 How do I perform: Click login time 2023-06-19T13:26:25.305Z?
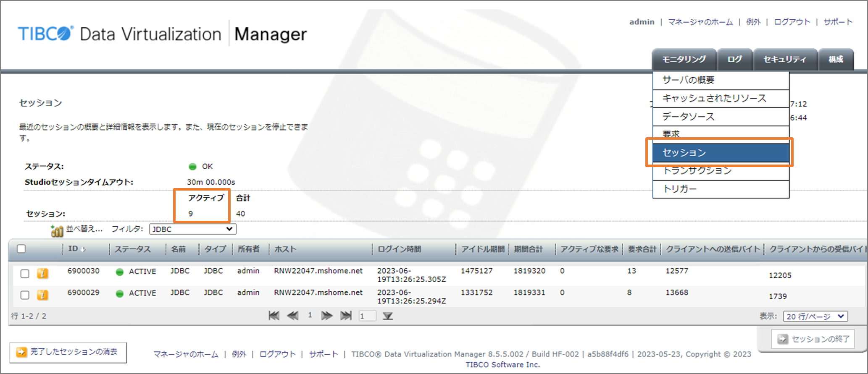(x=412, y=275)
